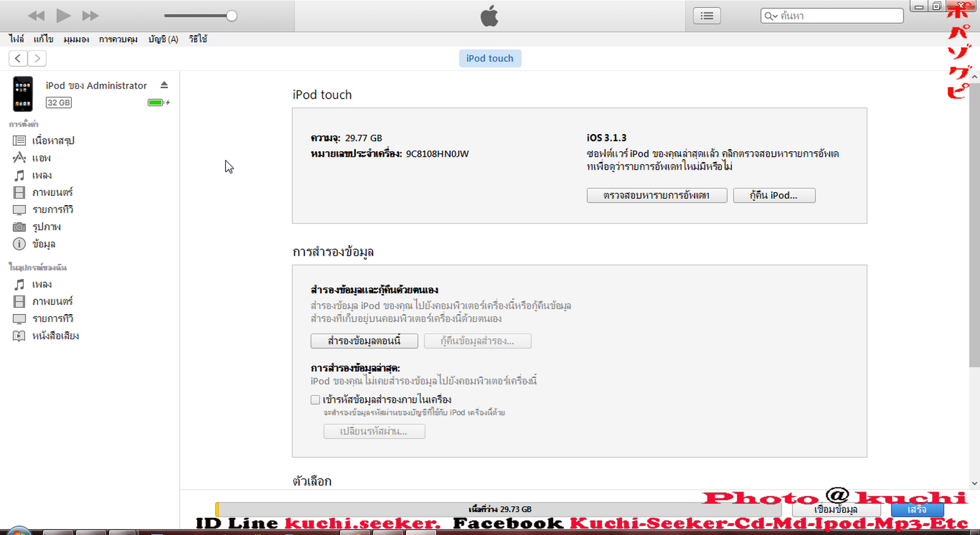Viewport: 980px width, 535px height.
Task: Click the serial number 9C8108HN0JW
Action: 437,154
